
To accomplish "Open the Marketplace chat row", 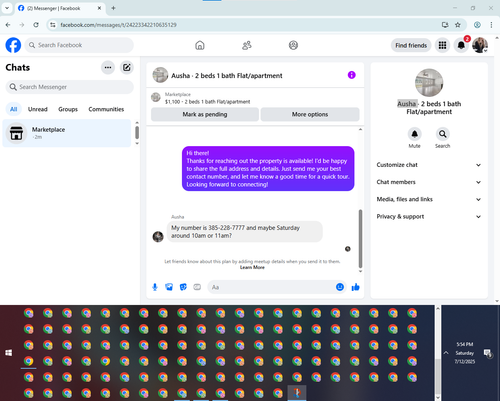I will tap(67, 133).
